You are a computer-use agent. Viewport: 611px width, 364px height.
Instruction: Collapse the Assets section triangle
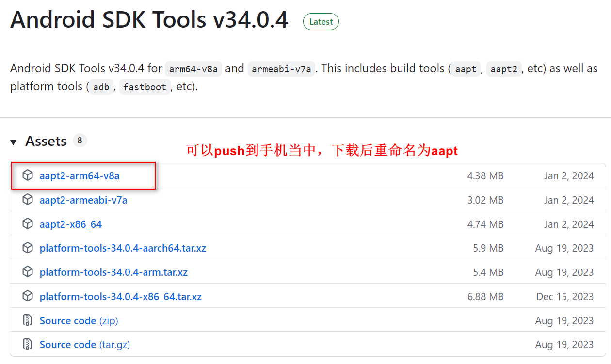(13, 142)
